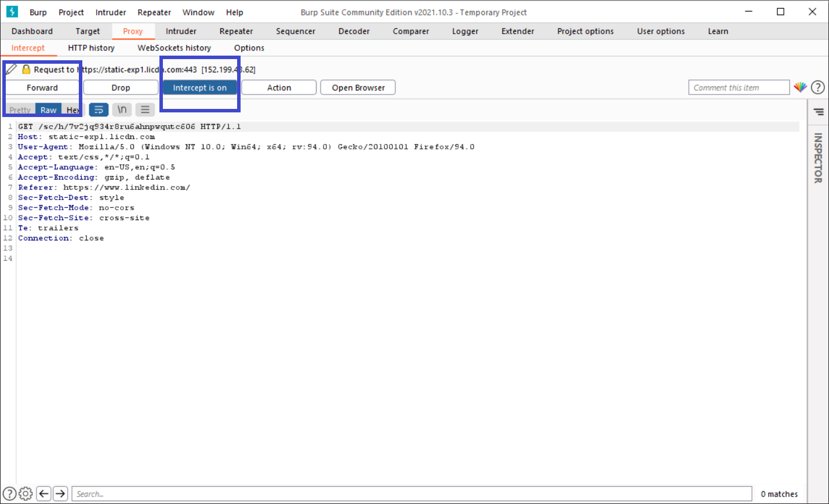This screenshot has width=829, height=504.
Task: Switch to WebSockets history sub-tab
Action: click(174, 48)
